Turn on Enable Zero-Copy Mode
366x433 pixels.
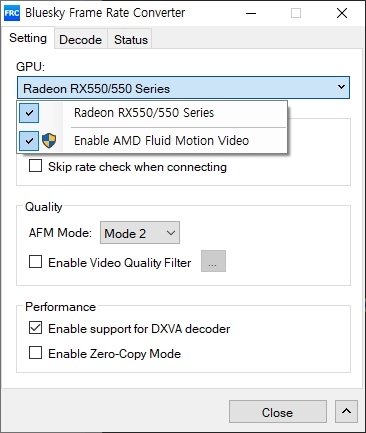click(36, 352)
